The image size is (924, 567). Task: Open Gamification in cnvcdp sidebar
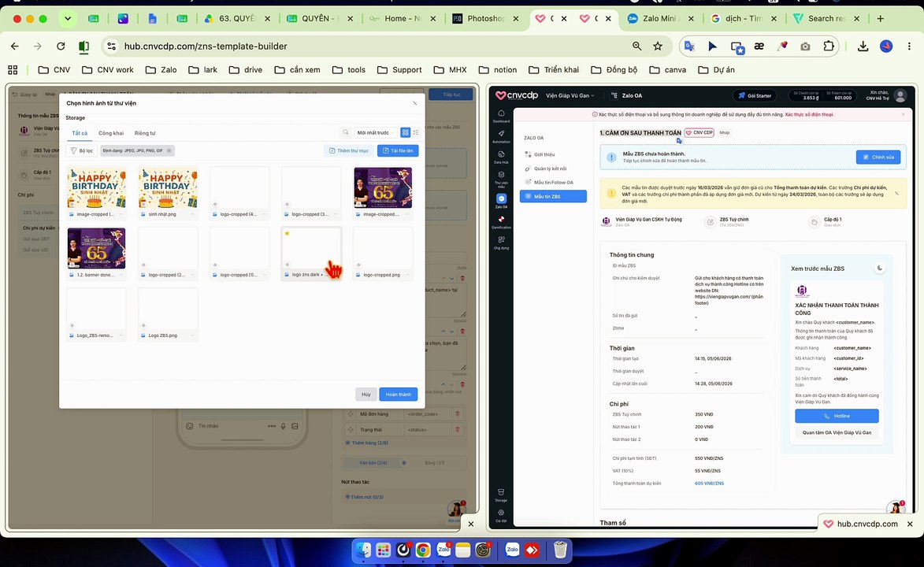[x=501, y=221]
